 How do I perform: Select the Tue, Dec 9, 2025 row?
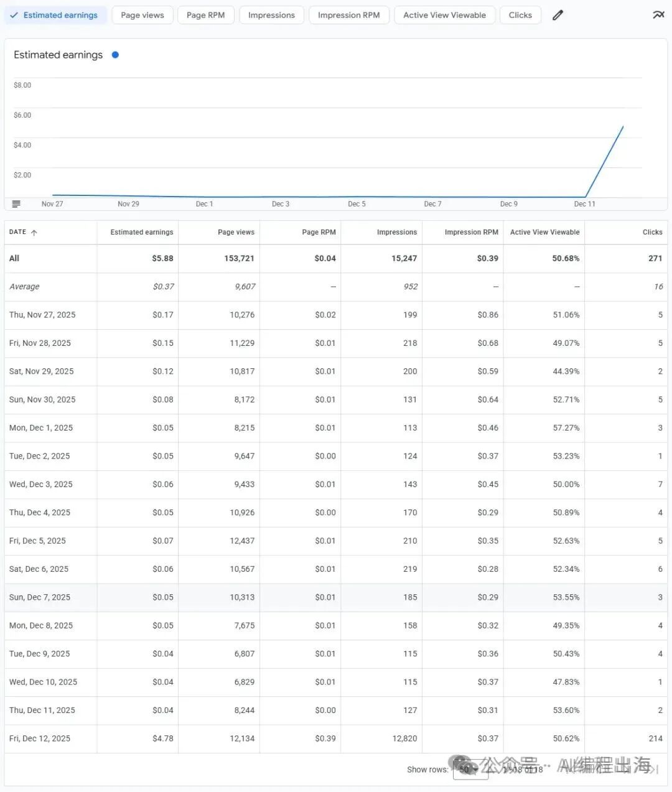[336, 654]
